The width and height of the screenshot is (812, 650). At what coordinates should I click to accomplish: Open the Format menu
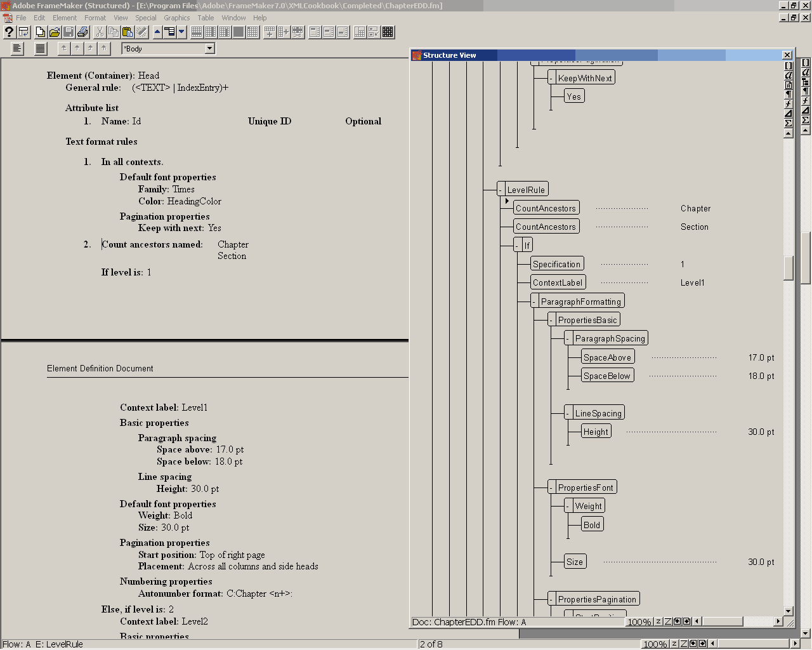[95, 18]
